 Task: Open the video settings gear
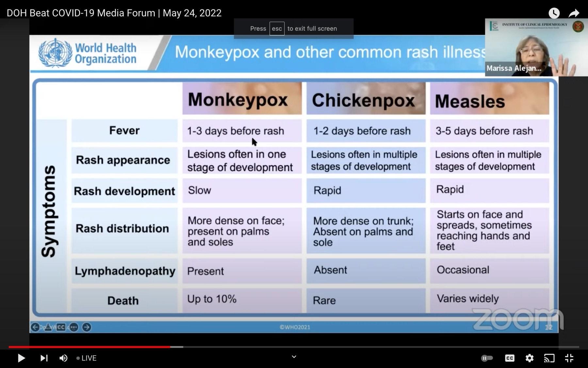pyautogui.click(x=530, y=358)
